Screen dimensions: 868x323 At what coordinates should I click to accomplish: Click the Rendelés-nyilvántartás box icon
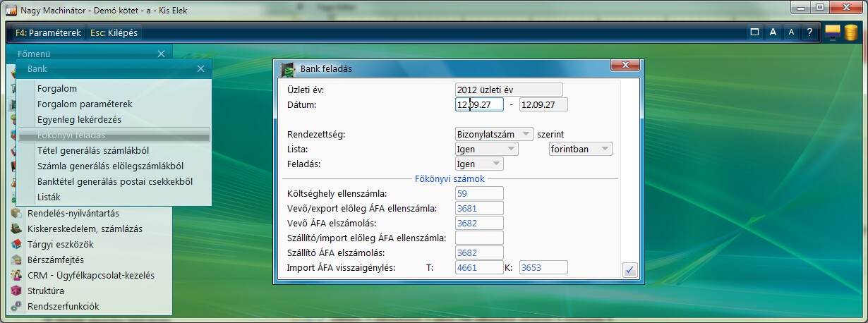(17, 213)
